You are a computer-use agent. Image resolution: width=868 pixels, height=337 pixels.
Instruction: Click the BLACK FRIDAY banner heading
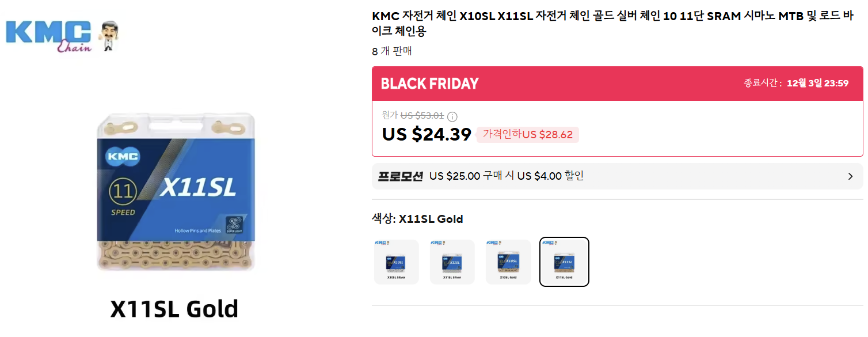pos(429,84)
